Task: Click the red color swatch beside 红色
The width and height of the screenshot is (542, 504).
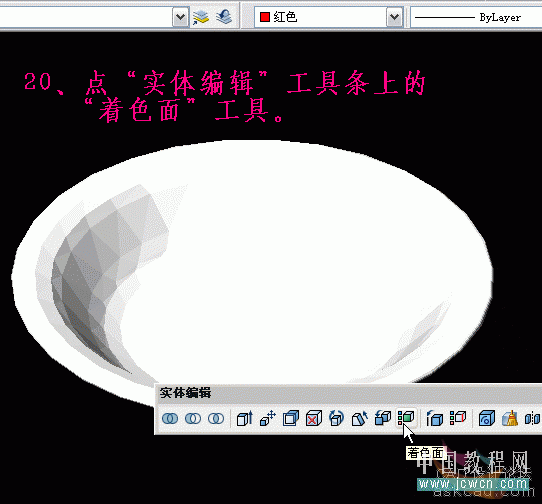Action: 265,17
